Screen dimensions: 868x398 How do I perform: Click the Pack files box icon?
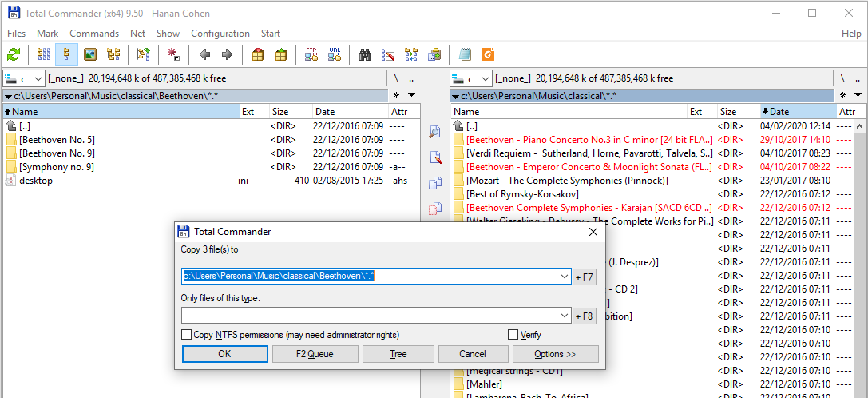pyautogui.click(x=257, y=54)
